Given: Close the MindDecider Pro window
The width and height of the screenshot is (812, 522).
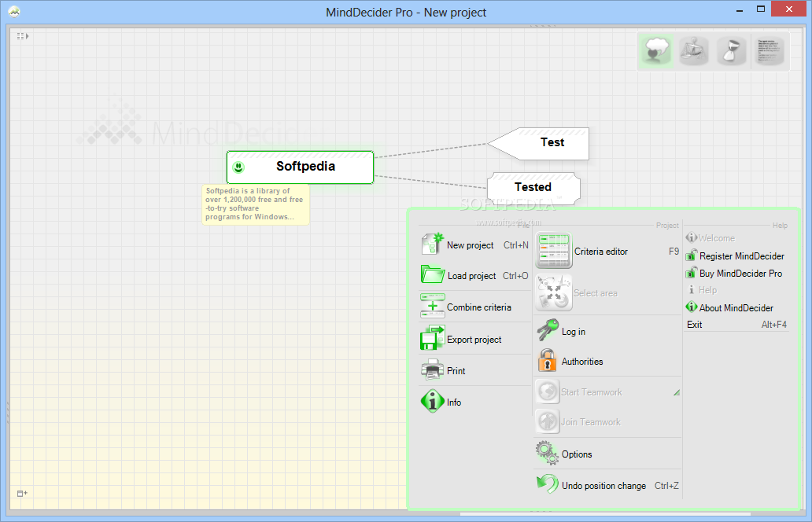Looking at the screenshot, I should 788,9.
